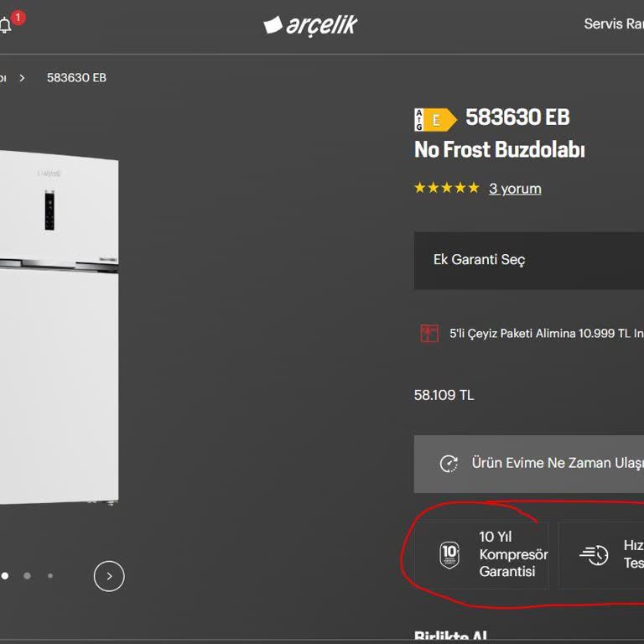Click the 583630 EB breadcrumb item
644x644 pixels.
pyautogui.click(x=76, y=78)
